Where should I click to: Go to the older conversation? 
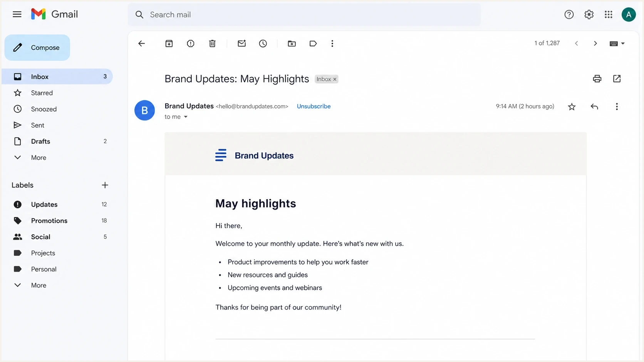[x=595, y=43]
